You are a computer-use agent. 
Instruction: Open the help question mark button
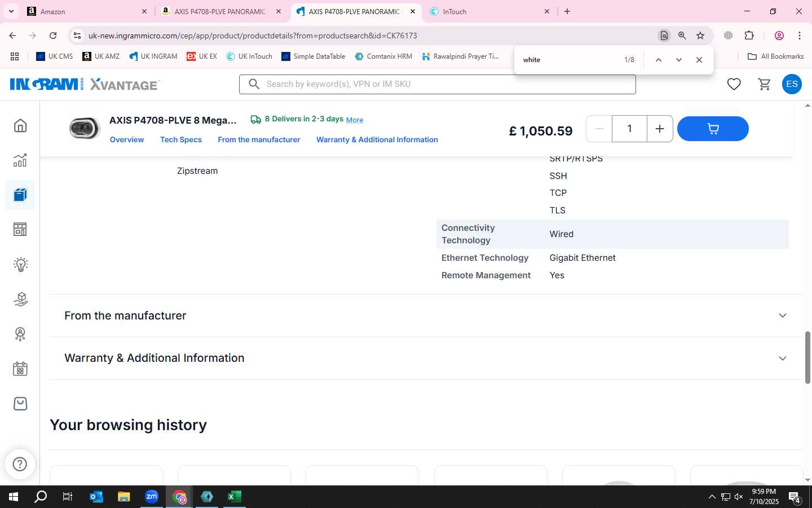[x=20, y=464]
